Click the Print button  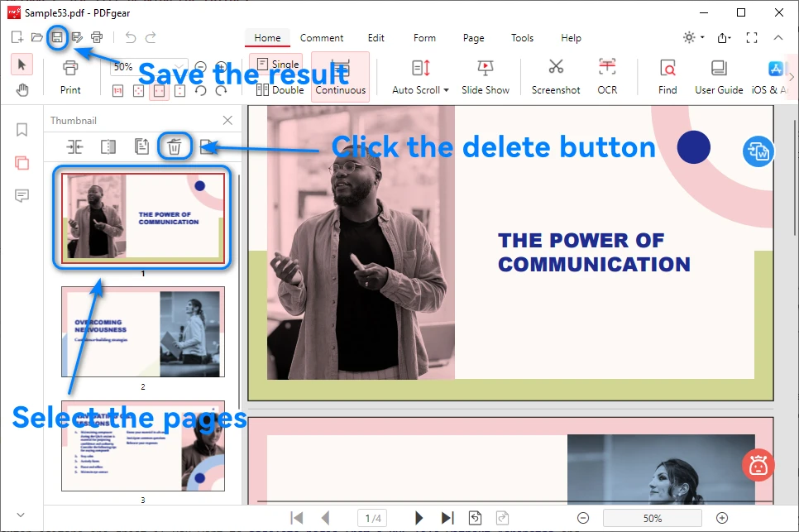coord(70,77)
